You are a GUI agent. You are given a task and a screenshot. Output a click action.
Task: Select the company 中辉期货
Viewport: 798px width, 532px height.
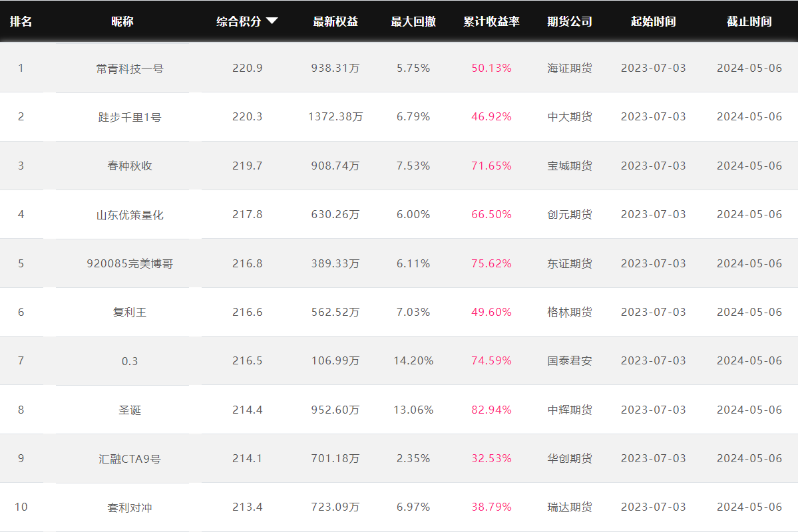pyautogui.click(x=570, y=410)
